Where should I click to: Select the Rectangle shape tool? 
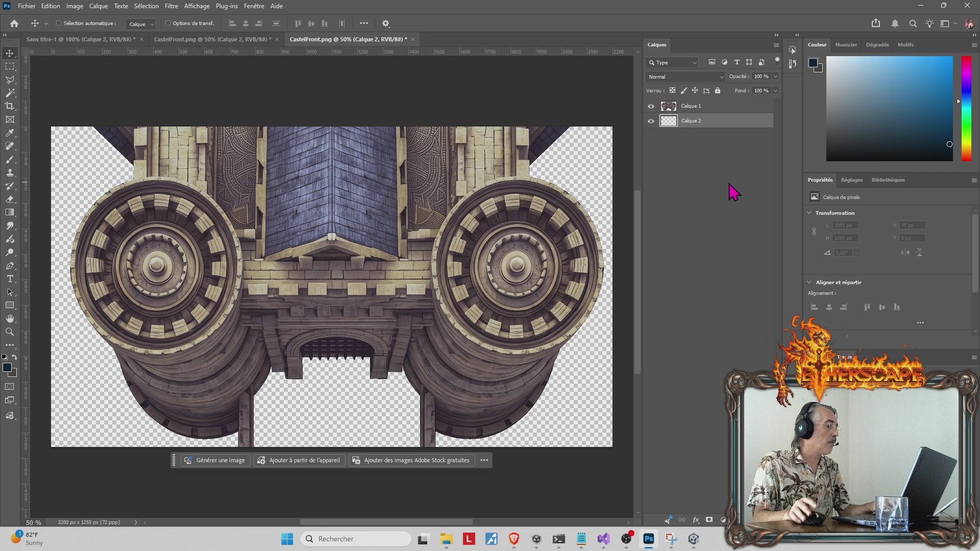click(10, 305)
